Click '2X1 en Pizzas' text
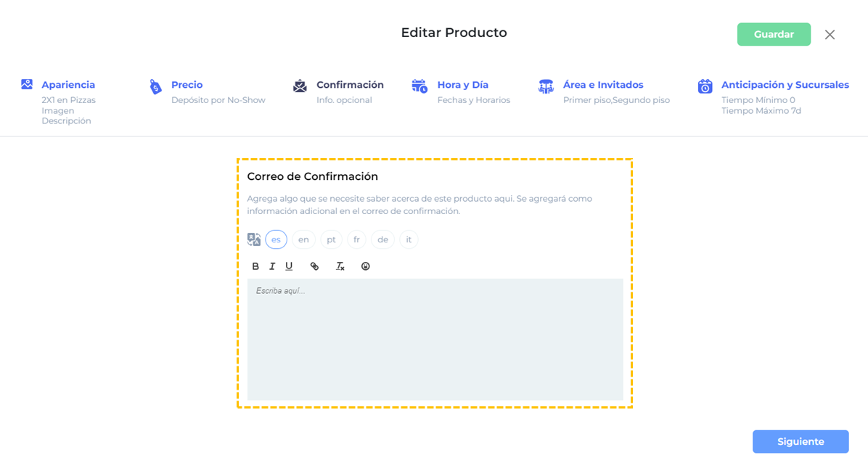This screenshot has width=868, height=468. 69,100
